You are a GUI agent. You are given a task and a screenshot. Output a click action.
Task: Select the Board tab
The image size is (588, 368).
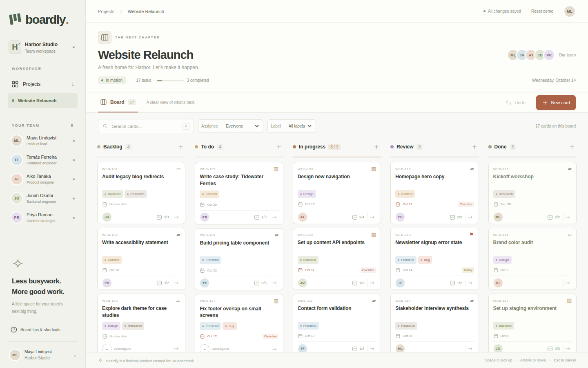click(x=118, y=102)
